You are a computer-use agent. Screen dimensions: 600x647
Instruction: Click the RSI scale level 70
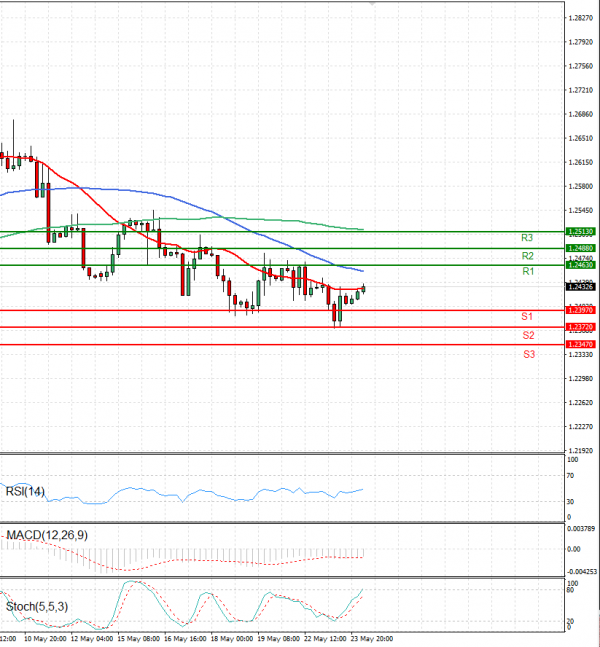pos(570,476)
